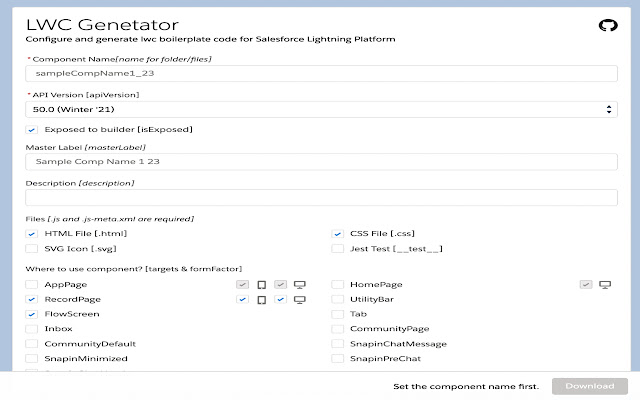Uncheck the RecordPage target
Viewport: 640px width, 400px height.
[31, 299]
